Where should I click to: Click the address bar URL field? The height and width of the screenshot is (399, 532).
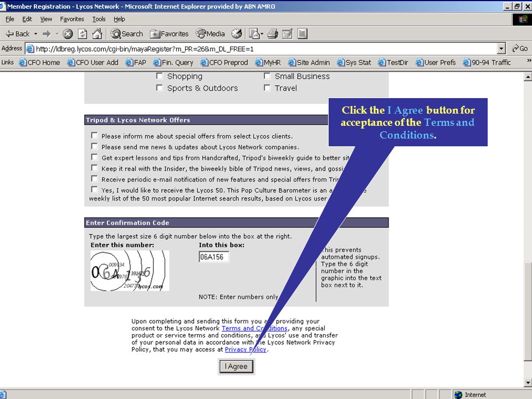[261, 49]
